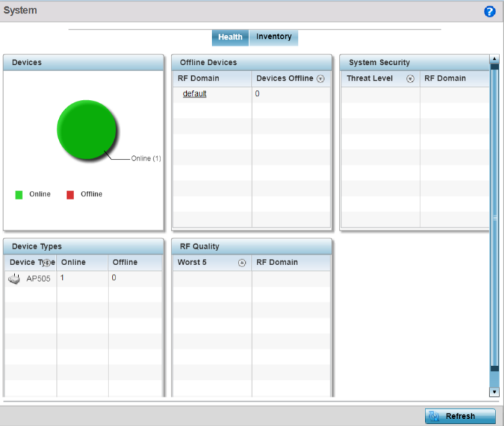Click the System Security panel title
This screenshot has width=504, height=426.
coord(379,62)
